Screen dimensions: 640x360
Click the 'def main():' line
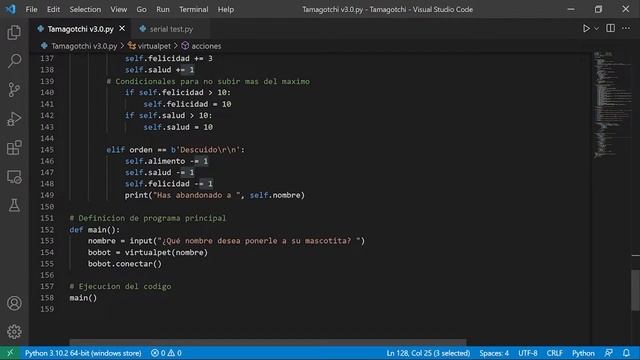(95, 229)
